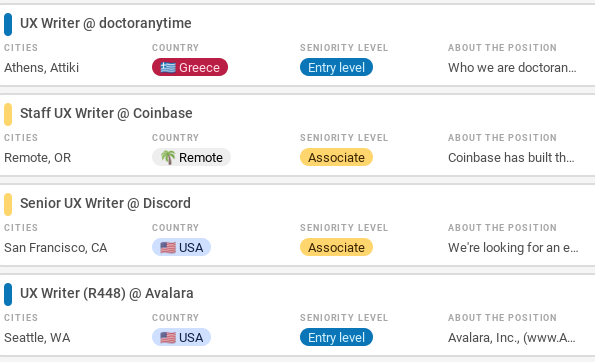The image size is (595, 362).
Task: Click the Entry level badge for Avalara
Action: click(x=336, y=337)
